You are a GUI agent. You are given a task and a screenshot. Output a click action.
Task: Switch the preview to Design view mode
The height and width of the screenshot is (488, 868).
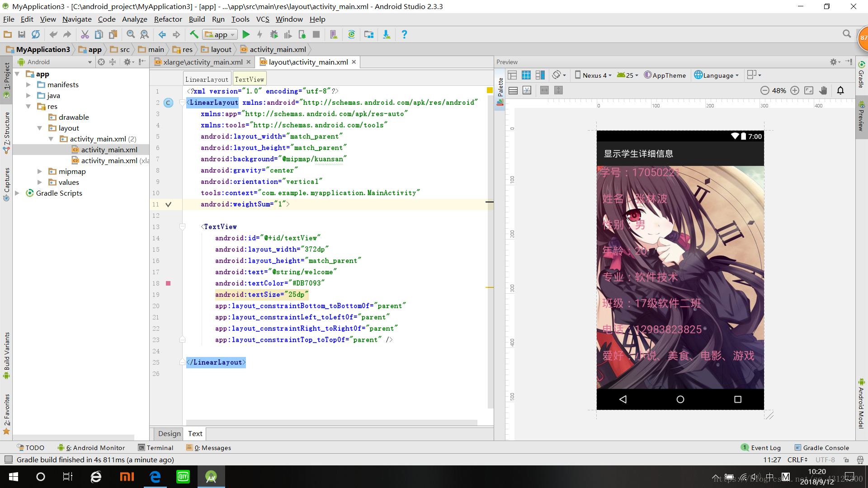(x=512, y=75)
